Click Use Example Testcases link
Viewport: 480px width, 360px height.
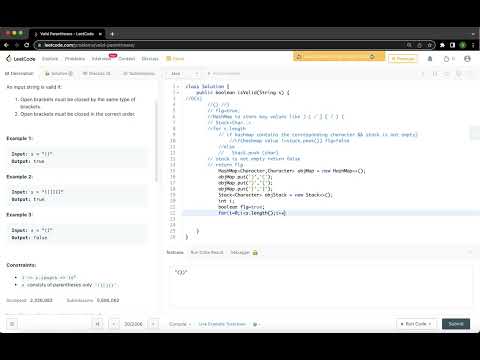[222, 324]
